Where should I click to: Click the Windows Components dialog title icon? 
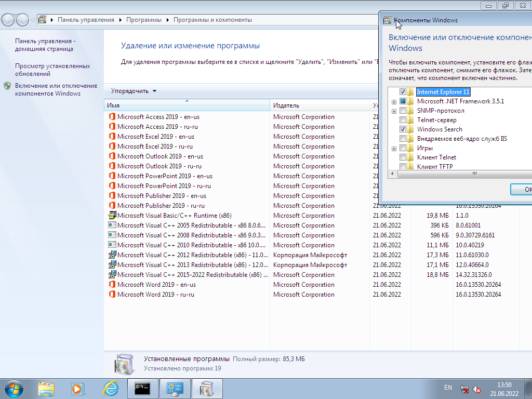click(387, 20)
